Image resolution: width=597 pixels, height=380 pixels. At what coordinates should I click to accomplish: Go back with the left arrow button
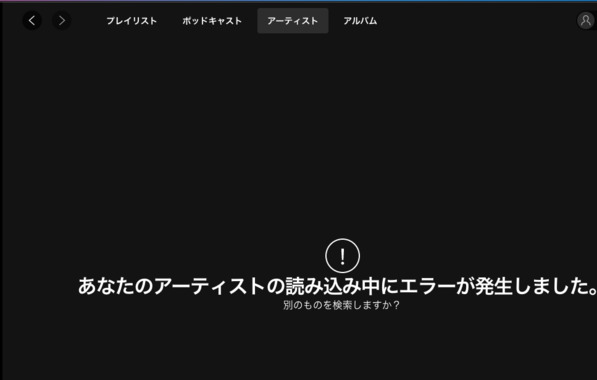coord(32,21)
